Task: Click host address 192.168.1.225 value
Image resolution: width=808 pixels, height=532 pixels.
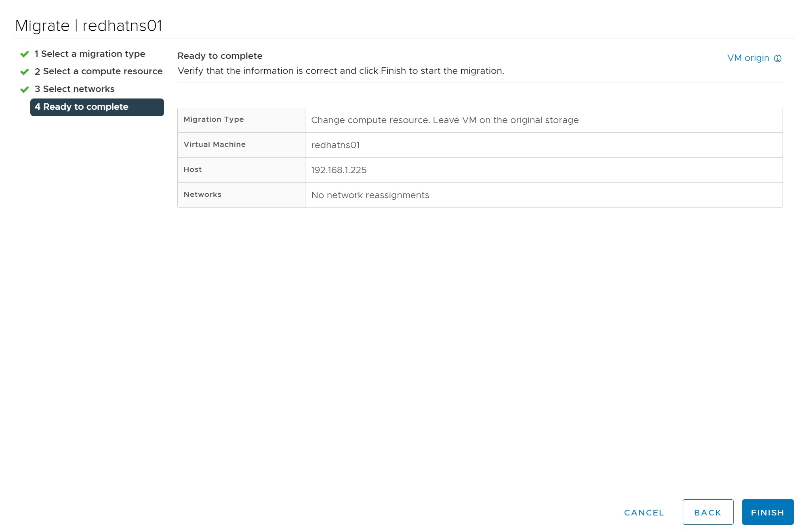Action: point(339,170)
